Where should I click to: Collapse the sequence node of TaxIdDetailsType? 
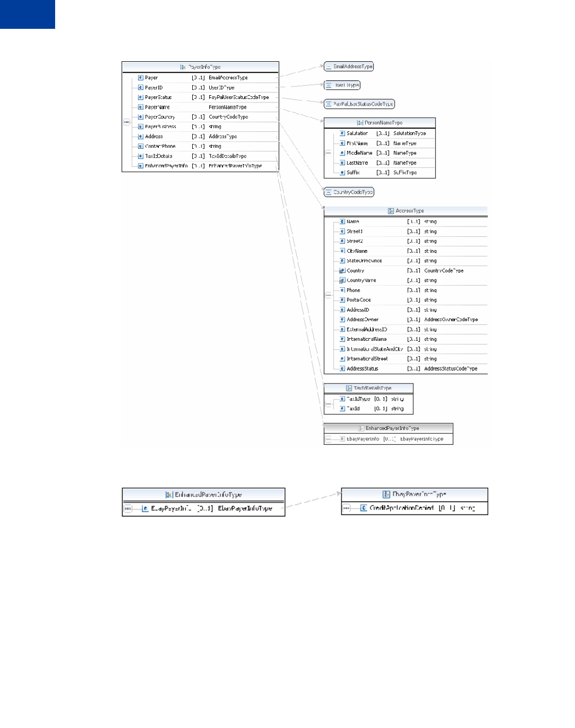328,404
